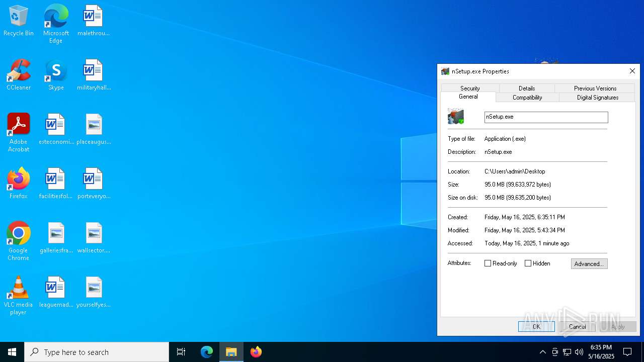Screen dimensions: 644x362
Task: Open the Action Center notifications icon
Action: tap(627, 352)
